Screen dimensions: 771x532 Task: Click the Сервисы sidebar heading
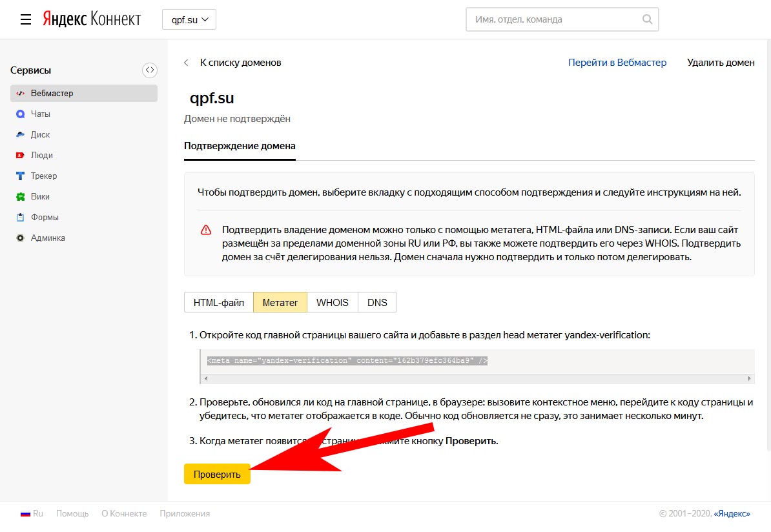30,70
